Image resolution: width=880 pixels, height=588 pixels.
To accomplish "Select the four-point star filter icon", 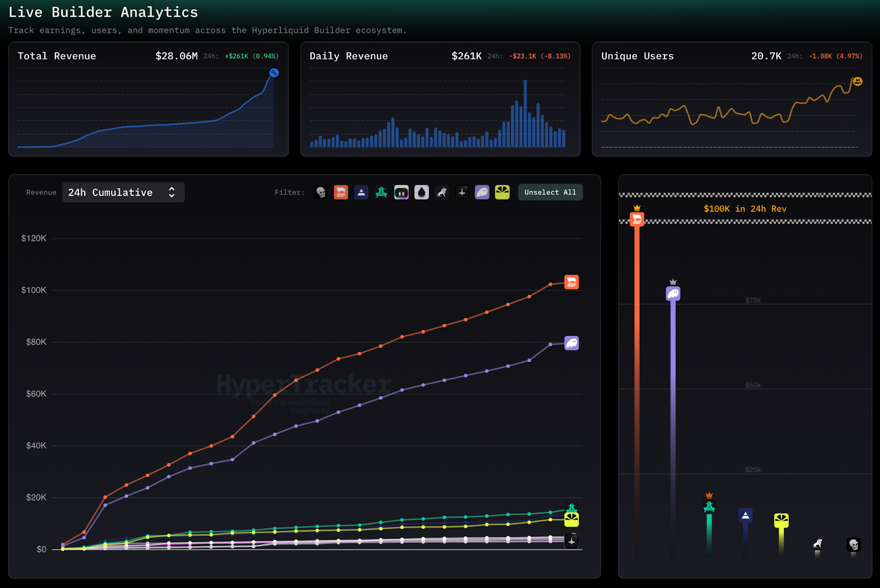I will click(462, 192).
